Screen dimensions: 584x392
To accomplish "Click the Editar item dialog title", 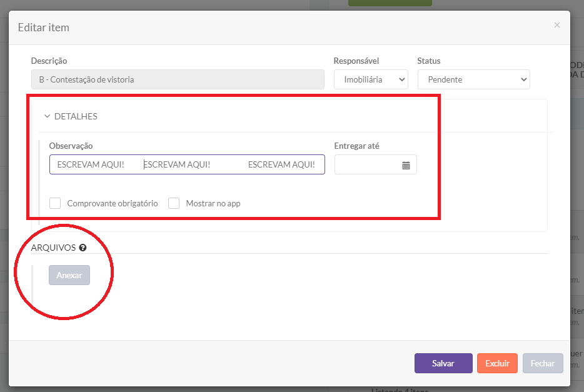I will click(x=43, y=28).
